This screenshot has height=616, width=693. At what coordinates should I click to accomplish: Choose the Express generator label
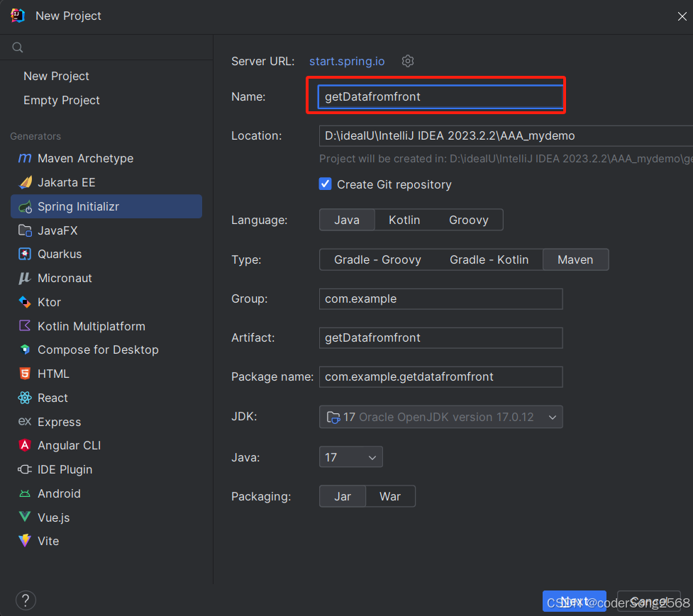(x=59, y=422)
